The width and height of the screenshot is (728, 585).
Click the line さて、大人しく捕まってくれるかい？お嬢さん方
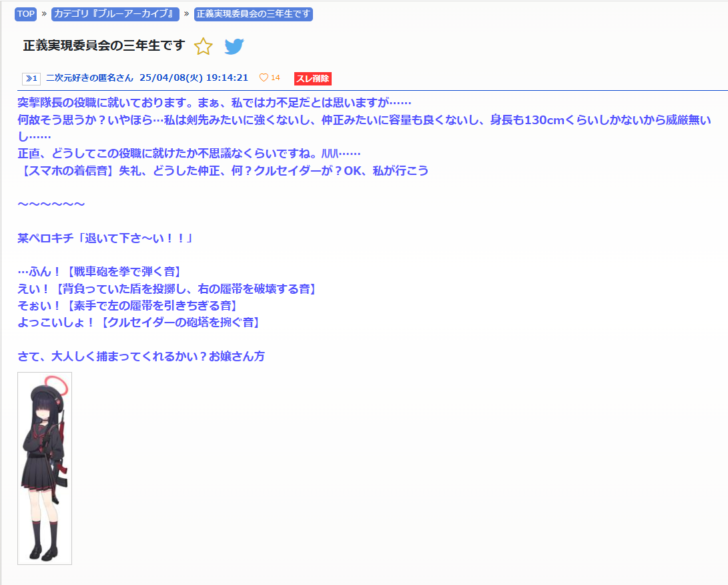click(x=141, y=357)
